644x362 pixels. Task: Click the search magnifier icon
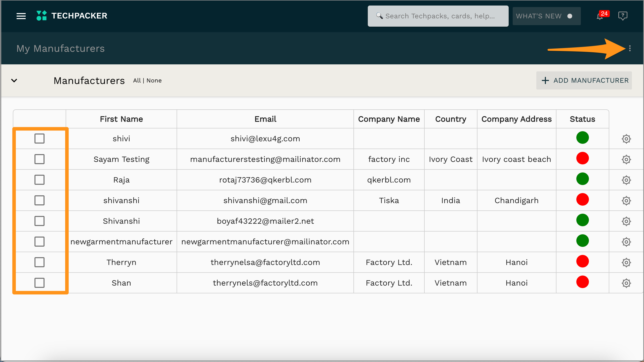point(379,16)
